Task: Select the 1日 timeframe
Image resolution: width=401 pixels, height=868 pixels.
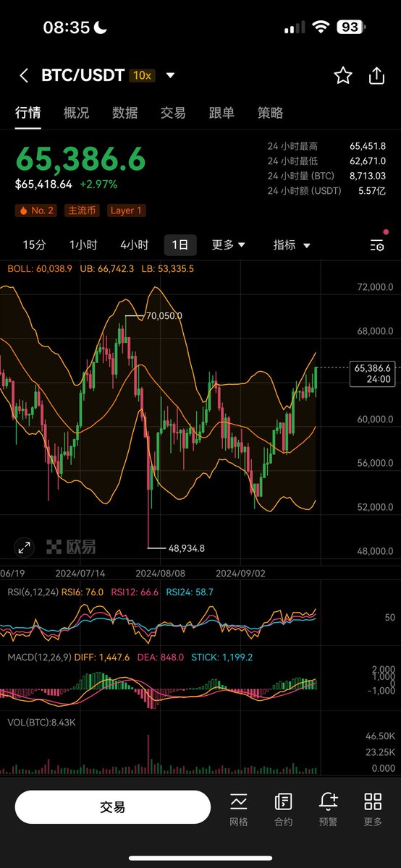Action: click(x=180, y=245)
